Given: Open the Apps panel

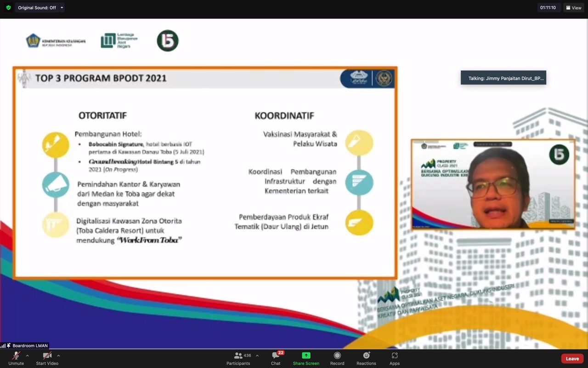Looking at the screenshot, I should coord(395,358).
